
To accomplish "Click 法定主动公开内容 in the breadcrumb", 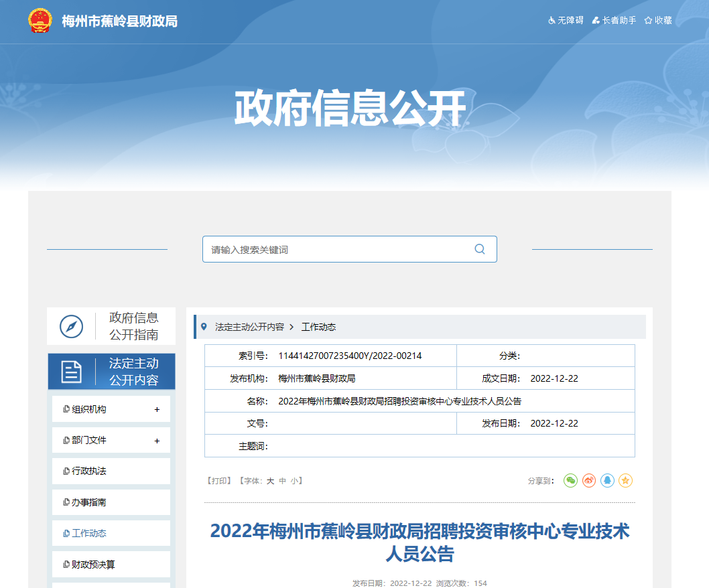I will click(x=249, y=327).
